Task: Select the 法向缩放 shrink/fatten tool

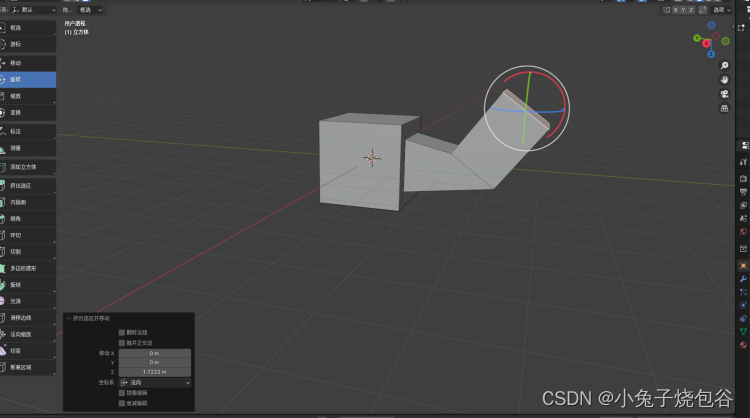Action: click(x=28, y=334)
